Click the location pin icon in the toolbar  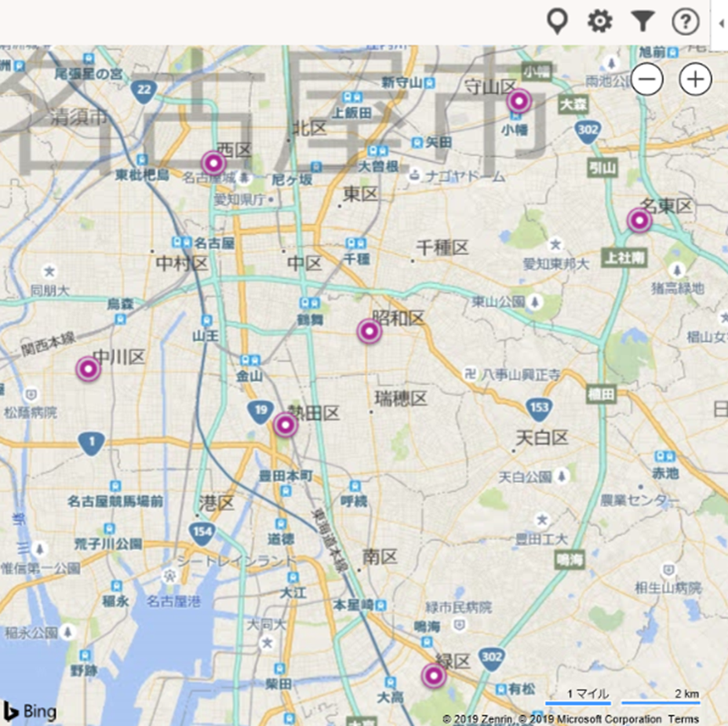557,22
